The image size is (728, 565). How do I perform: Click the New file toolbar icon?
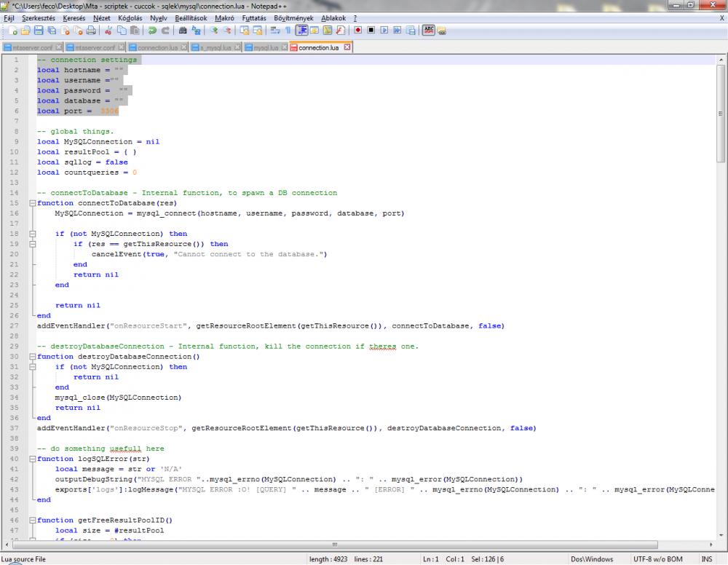pos(13,31)
